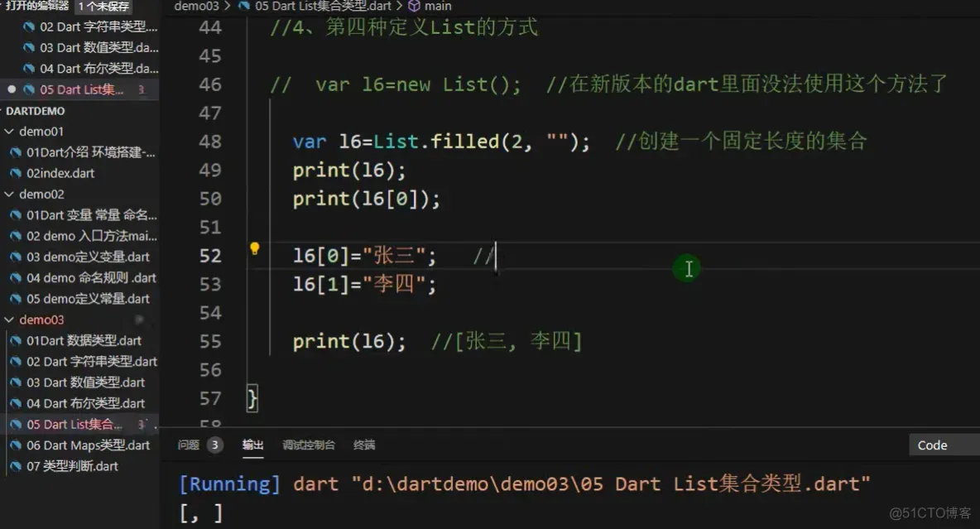Open 03 demo定义变量.dart file

point(80,257)
